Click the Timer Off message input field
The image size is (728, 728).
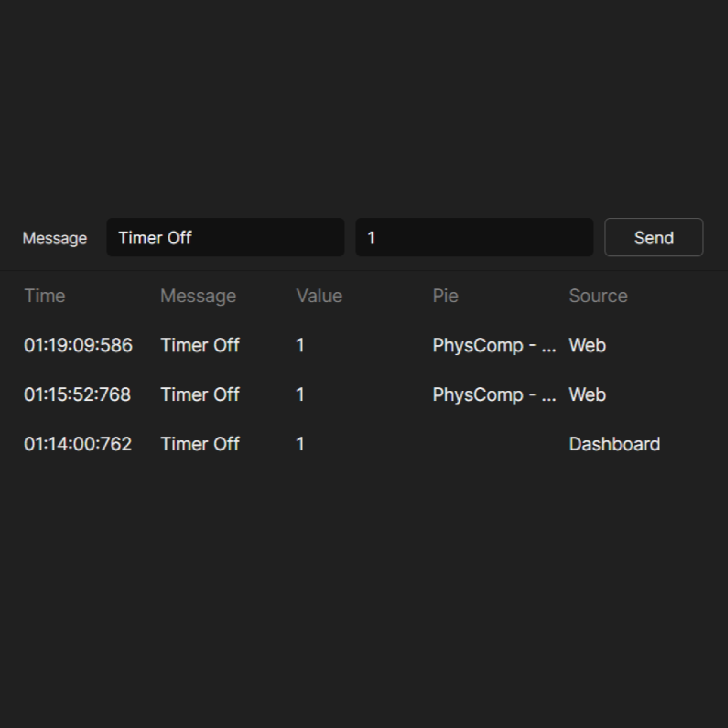tap(225, 238)
